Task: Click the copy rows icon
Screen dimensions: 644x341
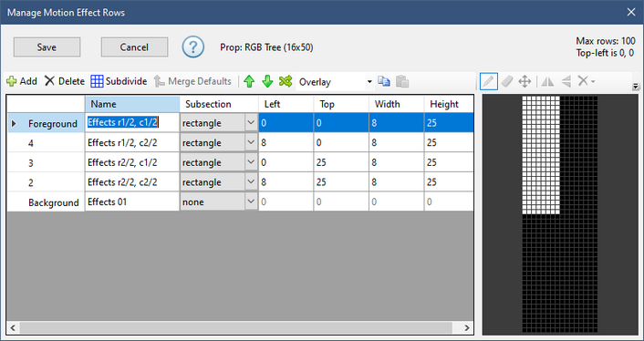Action: pyautogui.click(x=384, y=81)
